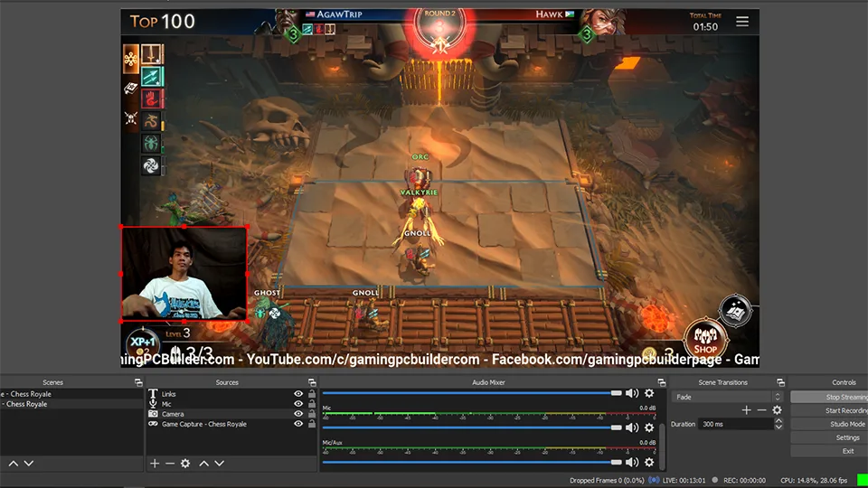Increase transition duration with up arrow

tap(778, 421)
